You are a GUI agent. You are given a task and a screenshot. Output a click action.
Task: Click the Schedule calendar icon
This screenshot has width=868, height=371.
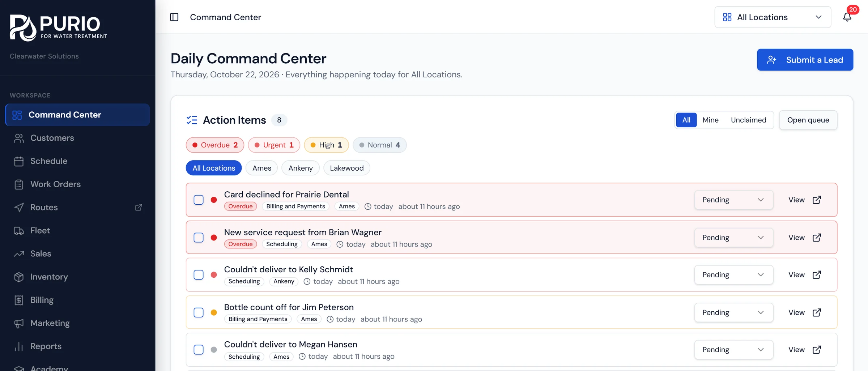tap(19, 161)
